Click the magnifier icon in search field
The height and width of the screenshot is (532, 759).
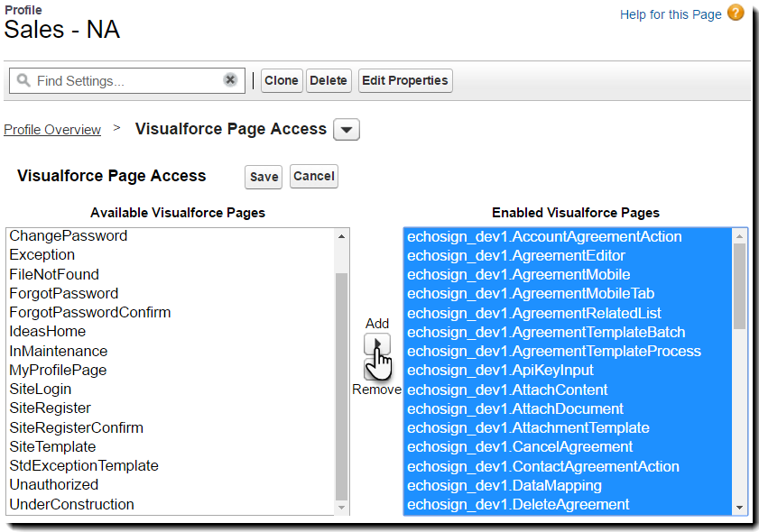[x=23, y=80]
